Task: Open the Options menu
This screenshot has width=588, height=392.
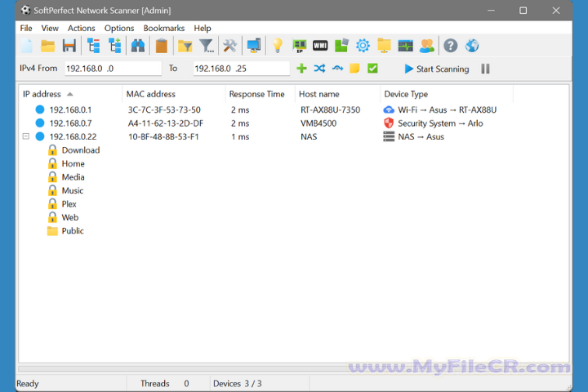Action: tap(119, 28)
